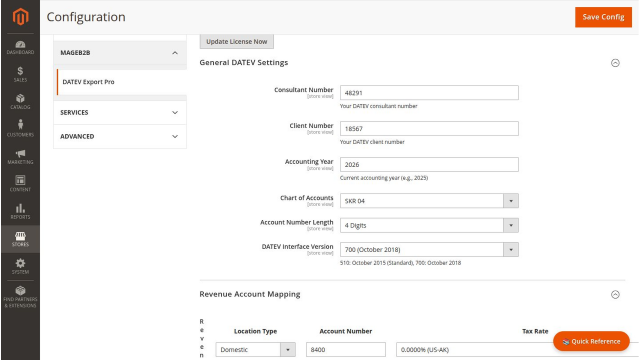Open the Location Type Domestic dropdown
640x360 pixels.
[x=256, y=350]
